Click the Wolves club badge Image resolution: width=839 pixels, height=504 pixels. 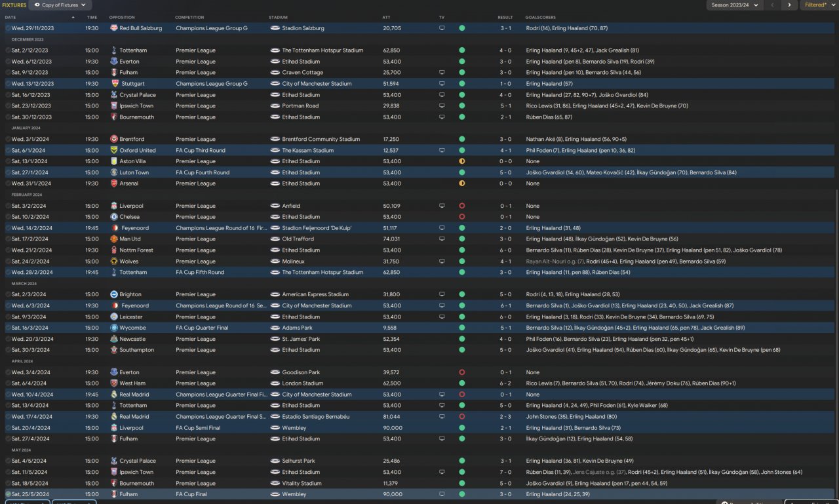[x=114, y=262]
